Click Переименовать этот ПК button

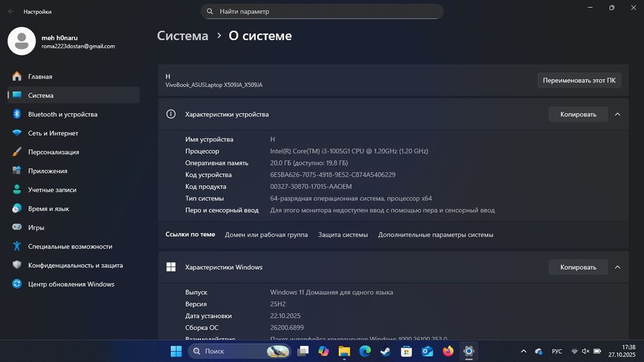click(579, 80)
